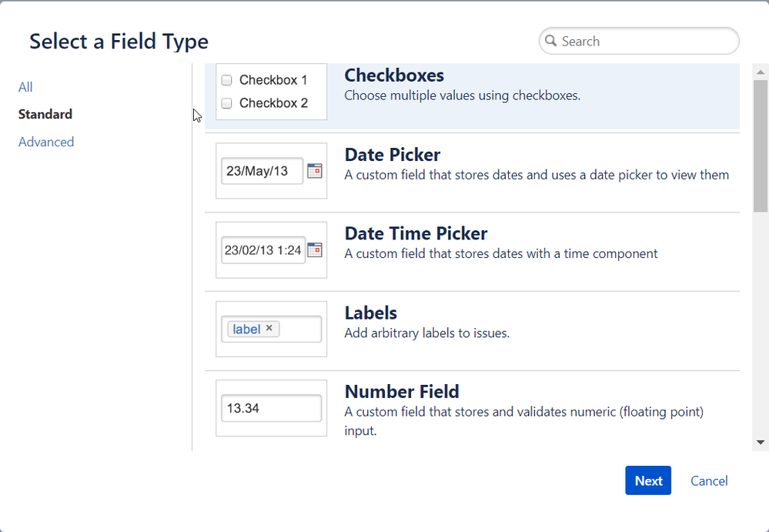Focus the Search input field
The width and height of the screenshot is (769, 532).
click(639, 41)
